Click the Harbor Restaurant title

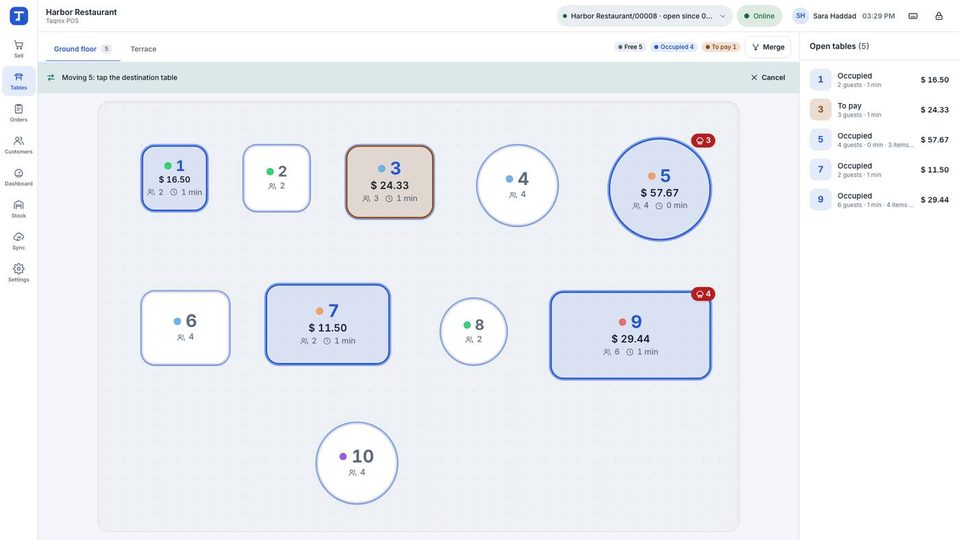pyautogui.click(x=81, y=12)
